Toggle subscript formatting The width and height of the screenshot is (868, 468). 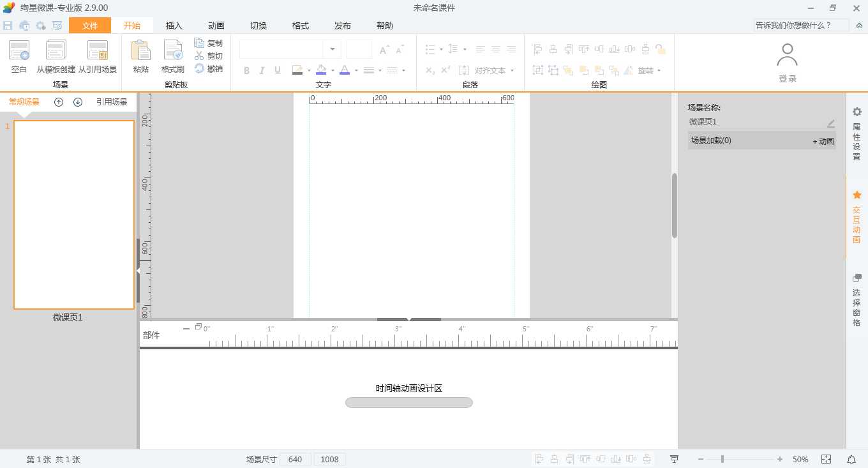point(430,70)
